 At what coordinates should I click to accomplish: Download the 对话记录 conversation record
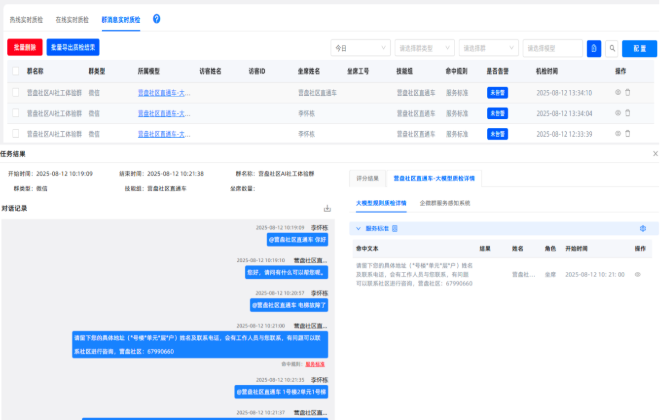click(x=326, y=209)
